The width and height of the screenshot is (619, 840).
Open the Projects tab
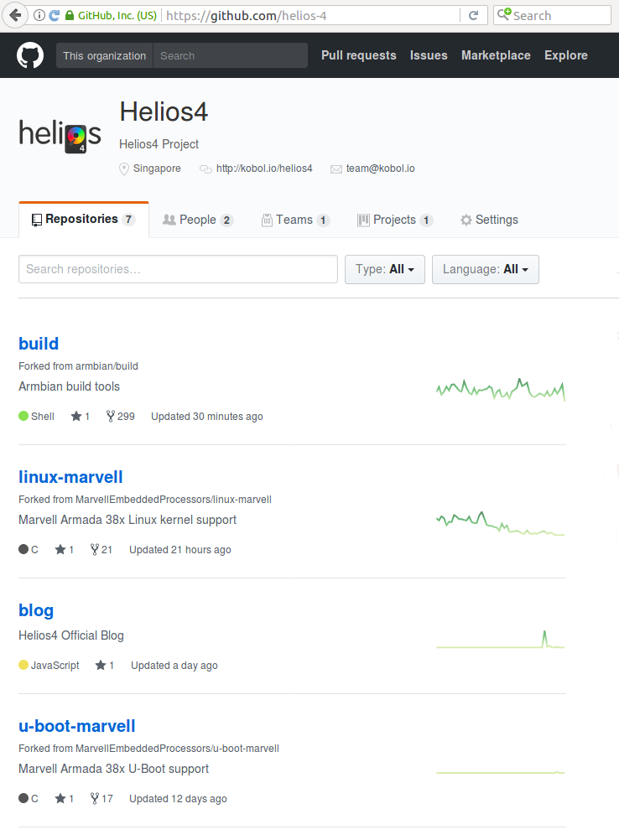pos(395,220)
